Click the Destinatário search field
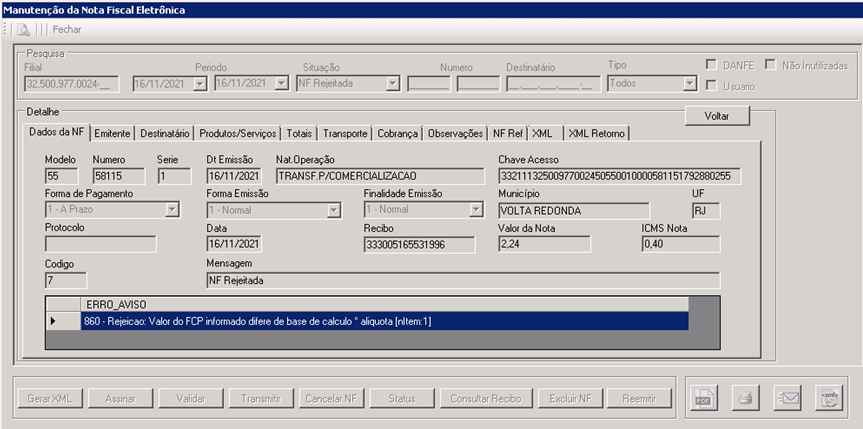The width and height of the screenshot is (863, 429). [x=553, y=84]
